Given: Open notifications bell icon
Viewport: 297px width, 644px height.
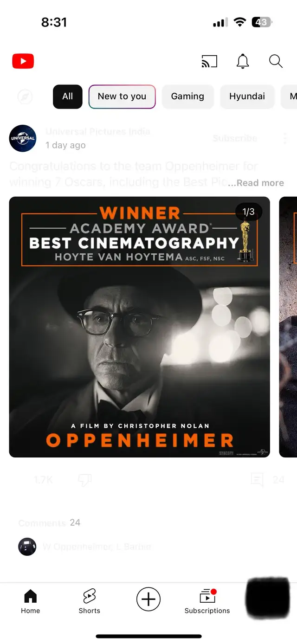Looking at the screenshot, I should pos(243,61).
